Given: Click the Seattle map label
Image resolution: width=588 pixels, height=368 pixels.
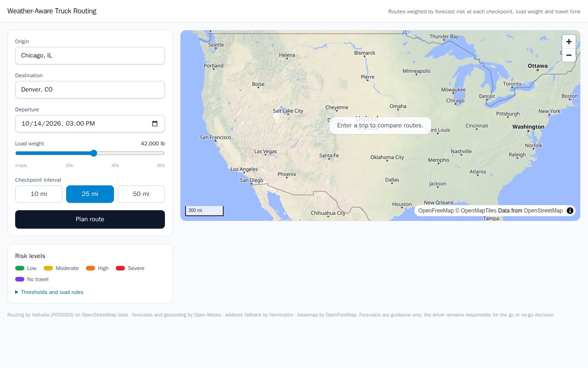Looking at the screenshot, I should click(x=216, y=45).
